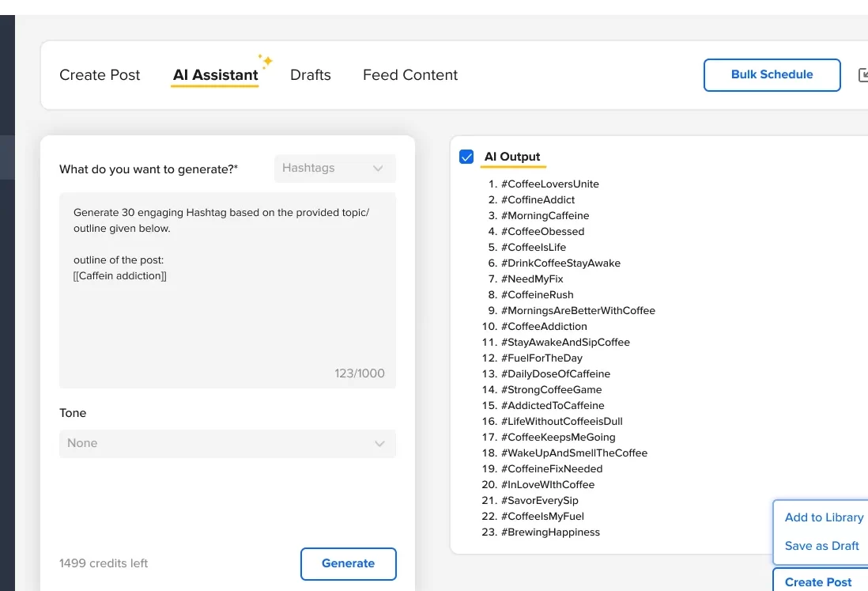The image size is (868, 591).
Task: Click the #CoffeineFixNeeded hashtag
Action: pyautogui.click(x=551, y=468)
